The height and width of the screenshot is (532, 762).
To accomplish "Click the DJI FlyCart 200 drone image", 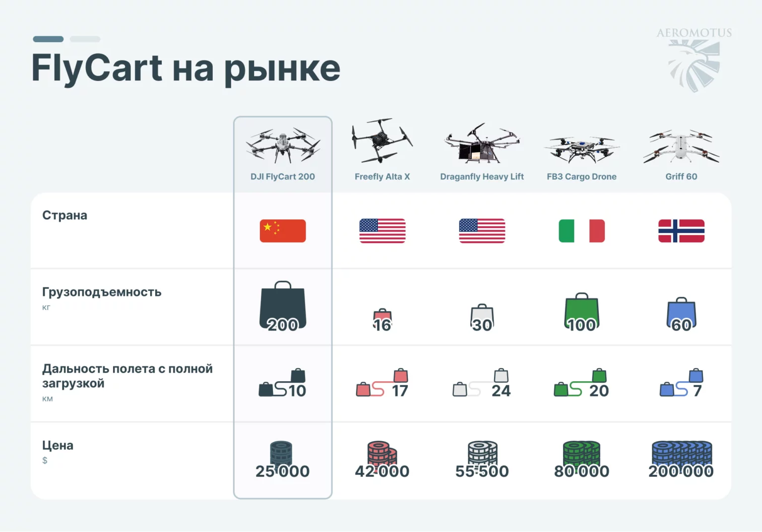I will [x=283, y=144].
